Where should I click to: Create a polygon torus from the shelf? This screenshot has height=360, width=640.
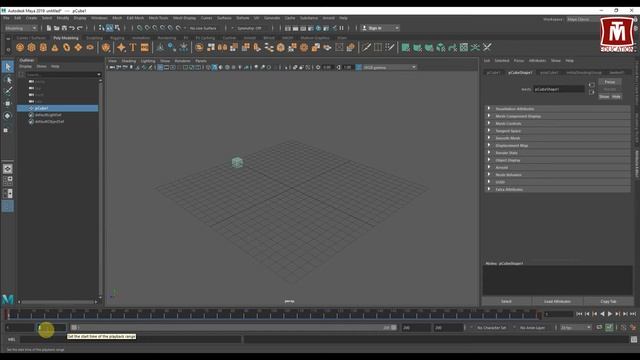[67, 48]
